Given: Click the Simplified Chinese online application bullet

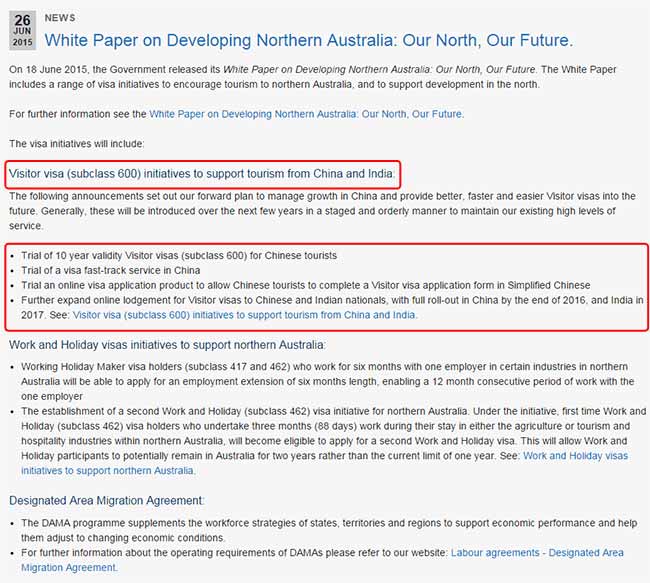Looking at the screenshot, I should coord(306,285).
